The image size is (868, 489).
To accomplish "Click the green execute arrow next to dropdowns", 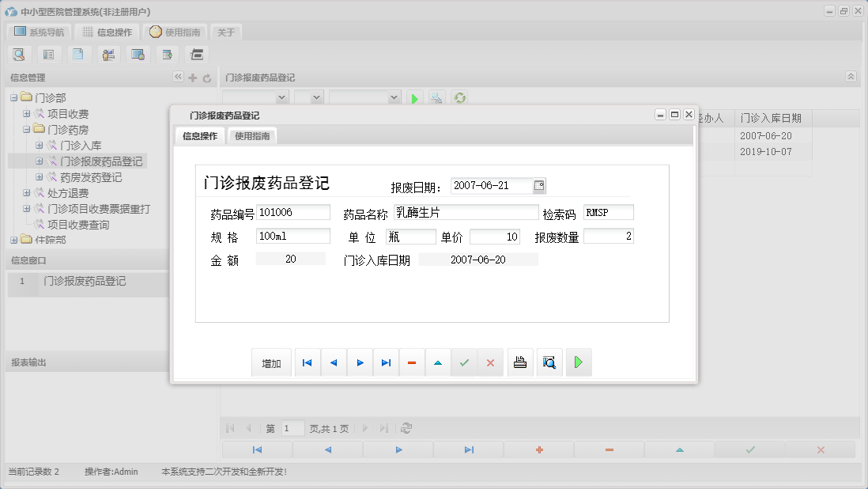I will [414, 97].
